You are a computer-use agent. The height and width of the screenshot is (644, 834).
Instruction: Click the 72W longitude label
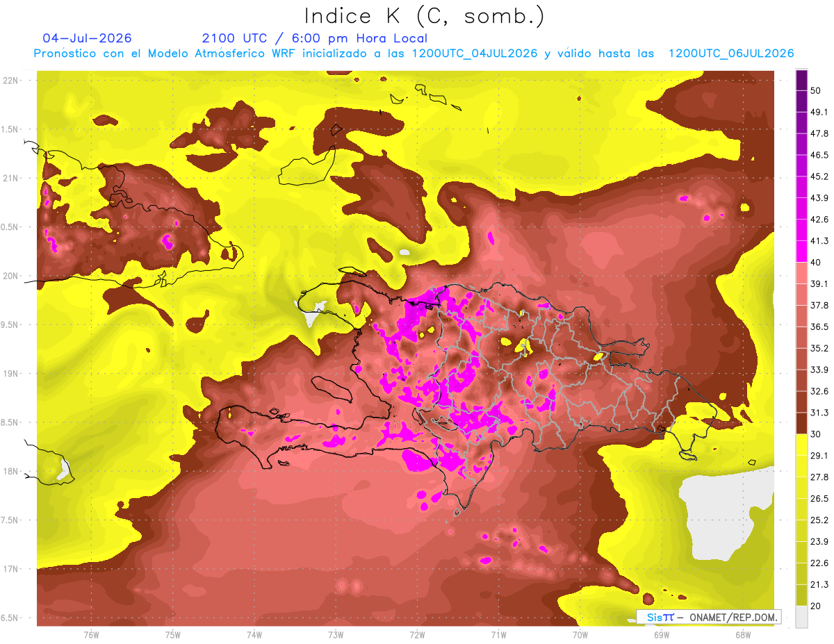[417, 635]
